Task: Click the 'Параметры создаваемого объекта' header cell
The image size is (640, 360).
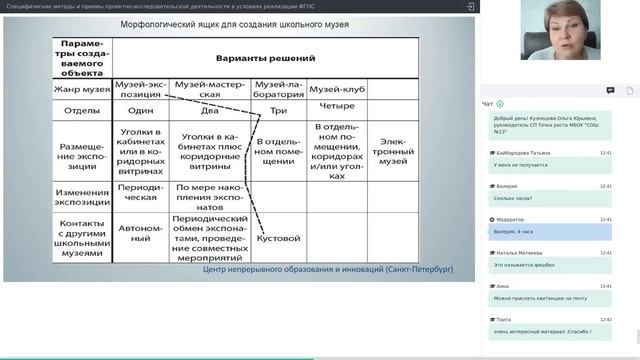Action: point(82,58)
